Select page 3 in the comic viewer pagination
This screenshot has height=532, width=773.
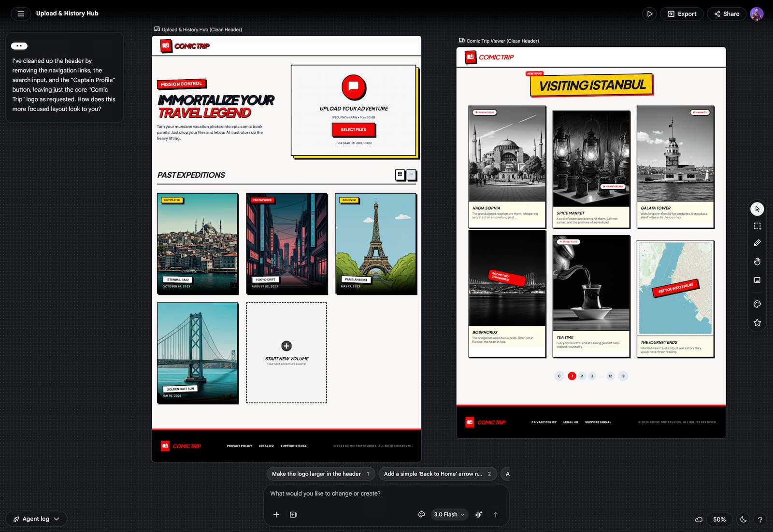592,376
